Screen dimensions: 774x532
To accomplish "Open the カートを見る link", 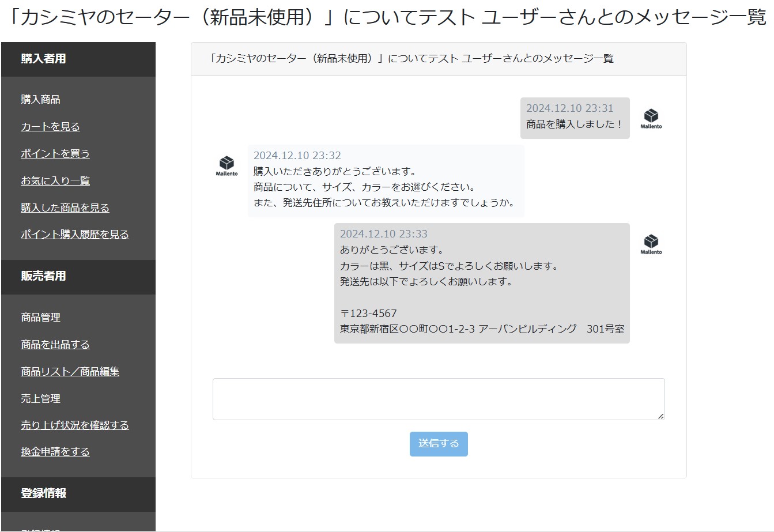I will 50,127.
